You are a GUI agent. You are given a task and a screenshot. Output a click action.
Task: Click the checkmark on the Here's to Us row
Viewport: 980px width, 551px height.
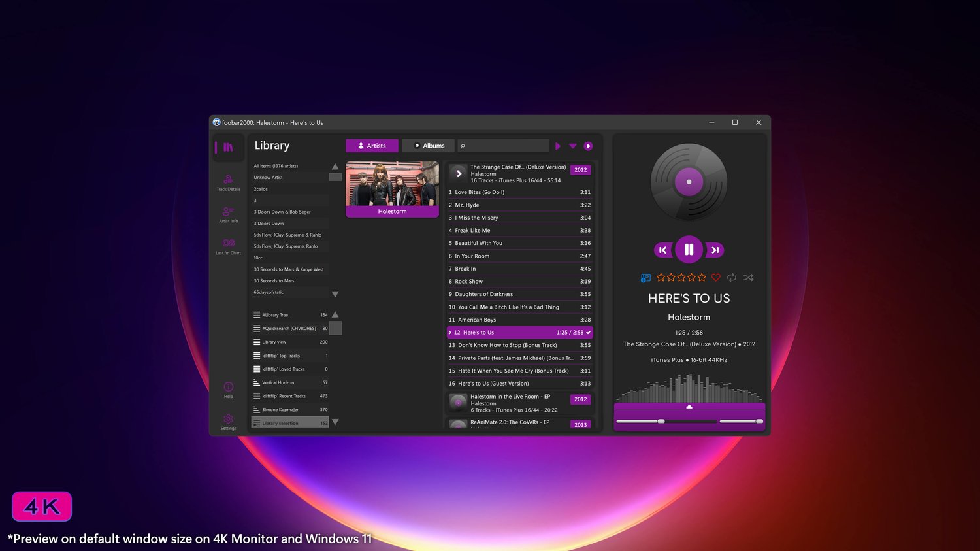point(588,333)
